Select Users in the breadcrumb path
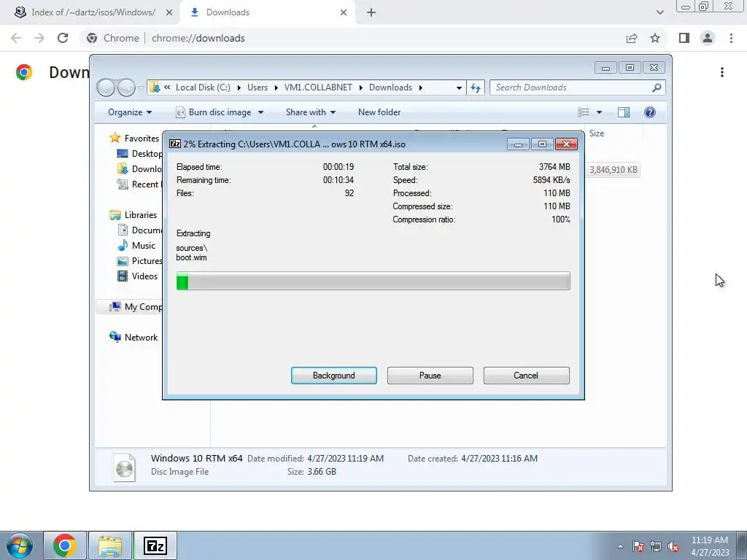The width and height of the screenshot is (747, 560). (258, 87)
